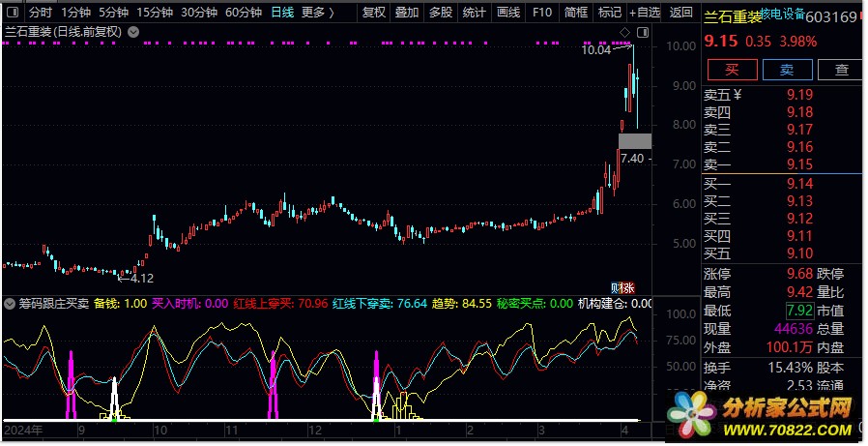Select the 1分钟 period

pos(75,13)
